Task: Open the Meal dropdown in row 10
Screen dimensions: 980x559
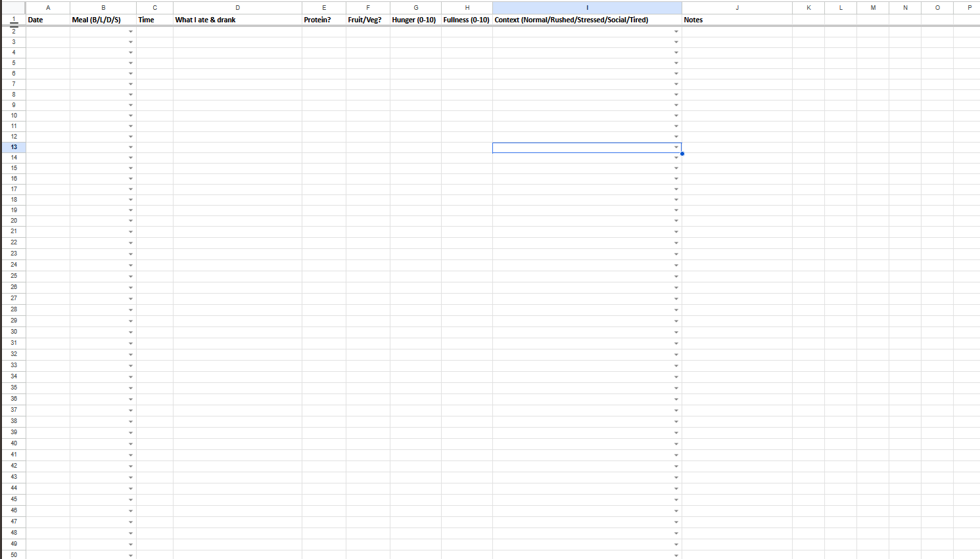Action: (x=131, y=116)
